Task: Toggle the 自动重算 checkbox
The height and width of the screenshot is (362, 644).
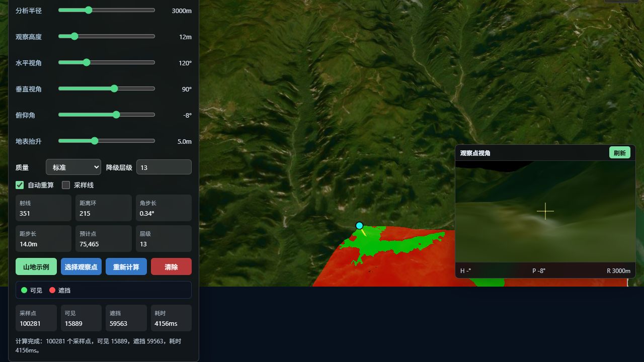Action: pos(20,185)
